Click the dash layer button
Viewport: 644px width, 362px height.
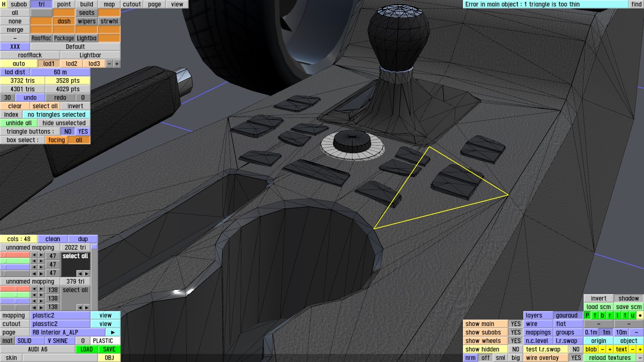coord(64,21)
